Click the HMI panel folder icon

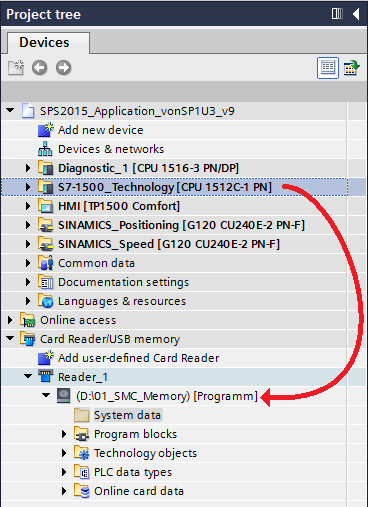(45, 206)
